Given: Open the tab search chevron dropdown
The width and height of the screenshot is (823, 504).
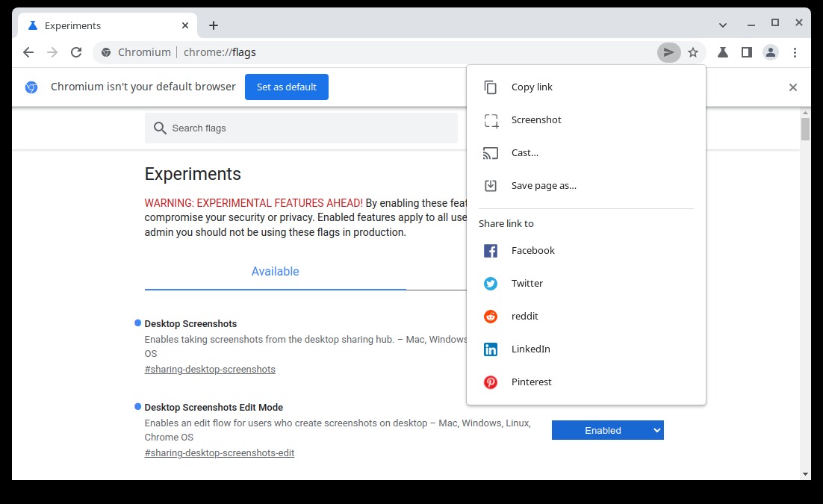Looking at the screenshot, I should 723,25.
